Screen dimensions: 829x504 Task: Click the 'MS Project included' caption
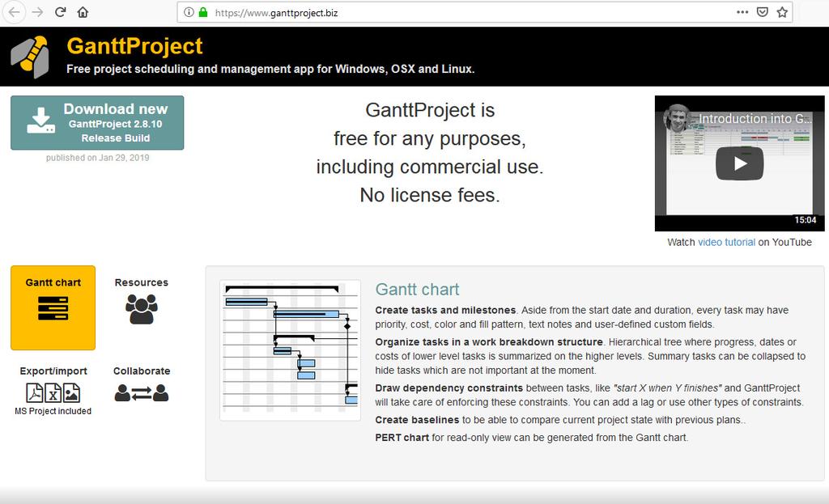[53, 411]
